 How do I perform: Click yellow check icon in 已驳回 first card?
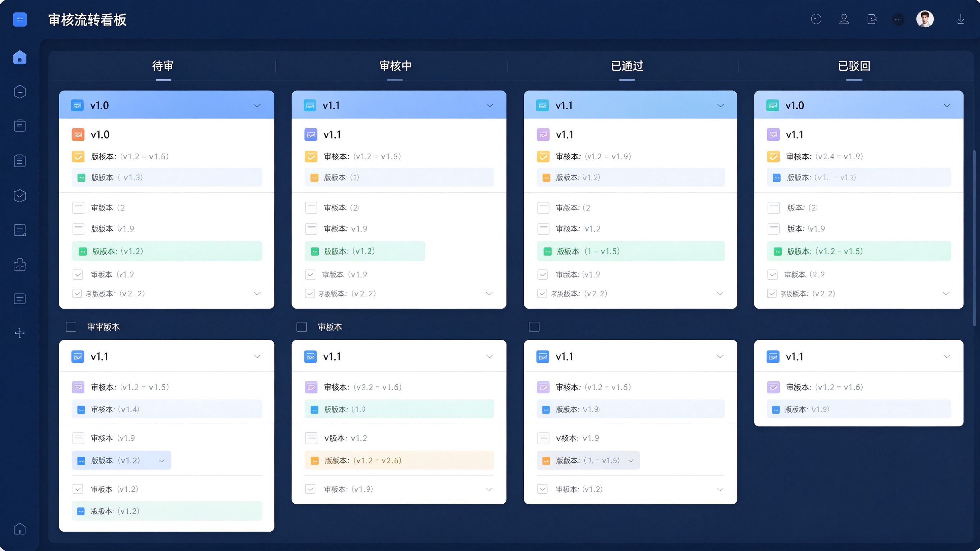click(773, 156)
